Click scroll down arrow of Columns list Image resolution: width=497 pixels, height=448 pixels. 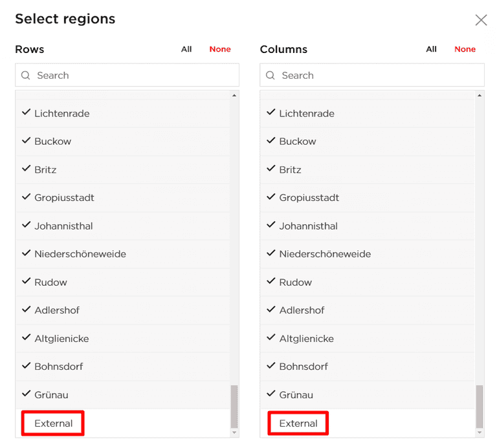(480, 432)
